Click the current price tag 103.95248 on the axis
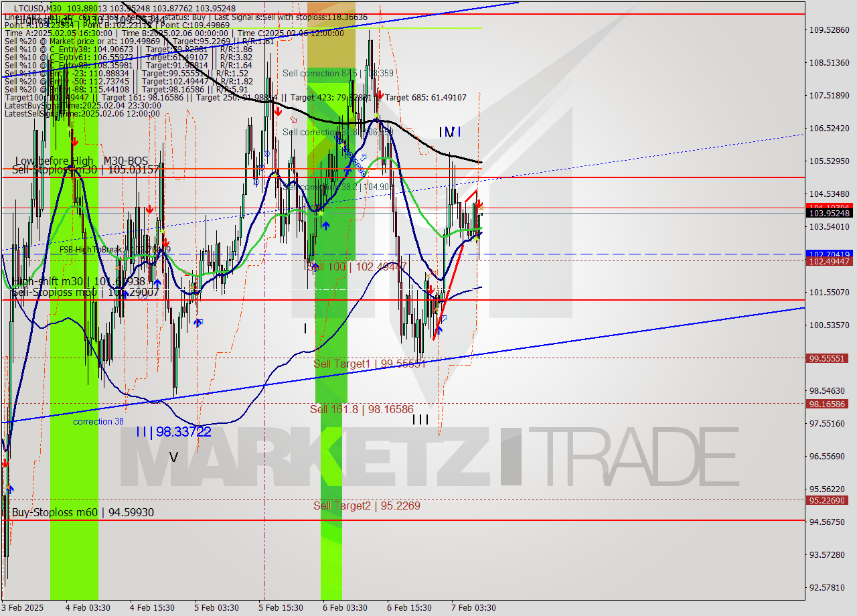This screenshot has height=616, width=857. tap(830, 214)
